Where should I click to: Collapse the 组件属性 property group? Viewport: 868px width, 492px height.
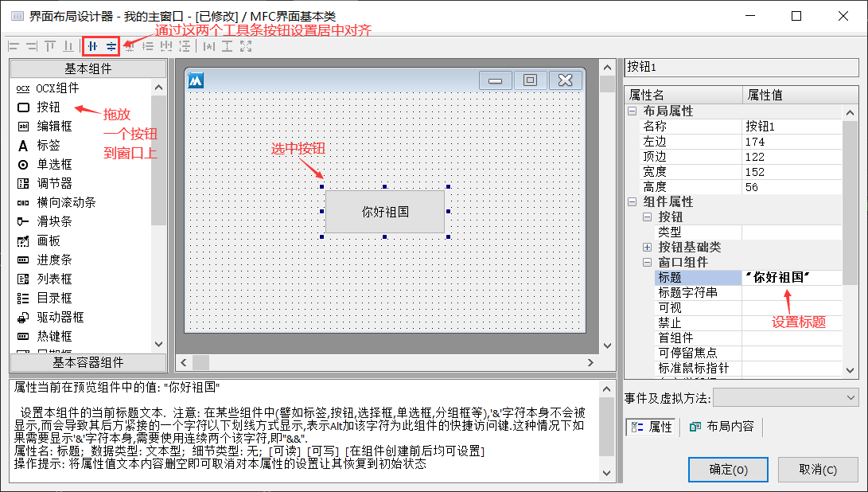632,202
